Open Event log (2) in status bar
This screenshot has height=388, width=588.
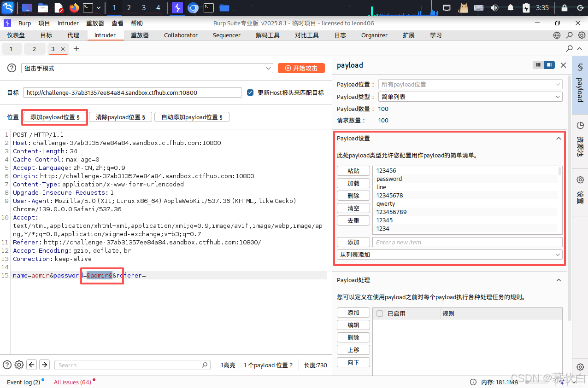click(x=24, y=382)
